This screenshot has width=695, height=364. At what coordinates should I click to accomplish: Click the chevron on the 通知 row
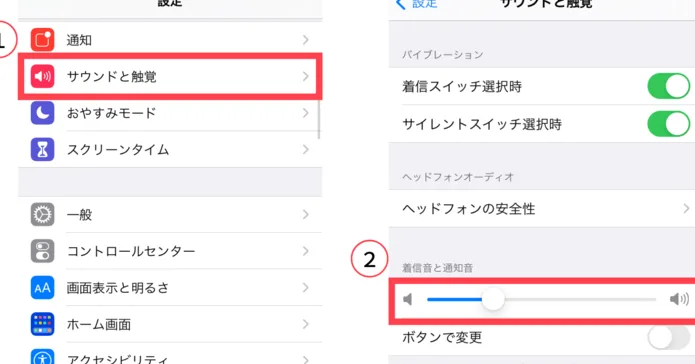pos(305,40)
